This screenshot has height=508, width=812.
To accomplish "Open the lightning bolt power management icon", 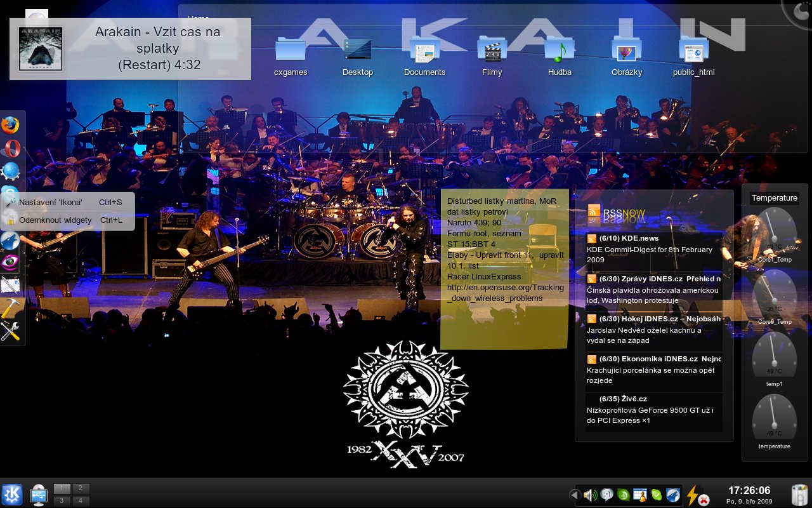I will (697, 495).
